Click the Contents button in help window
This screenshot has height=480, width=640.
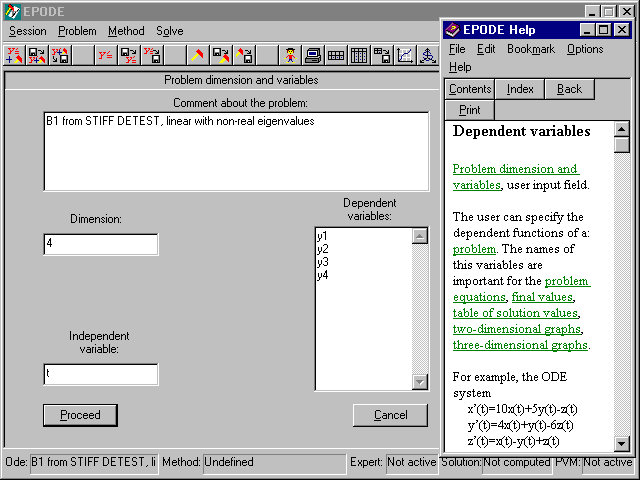pos(470,89)
